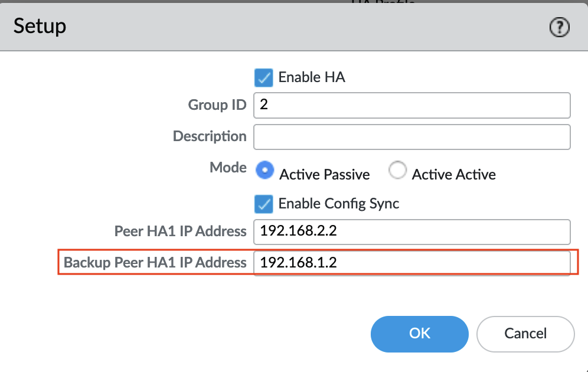This screenshot has height=372, width=588.
Task: Confirm the settings with the OK button
Action: (x=419, y=334)
